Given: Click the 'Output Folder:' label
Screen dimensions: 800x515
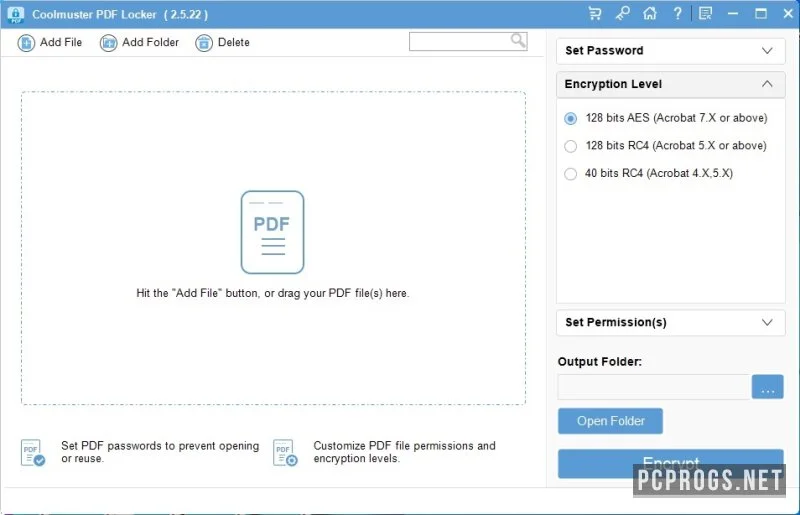Looking at the screenshot, I should (x=599, y=362).
